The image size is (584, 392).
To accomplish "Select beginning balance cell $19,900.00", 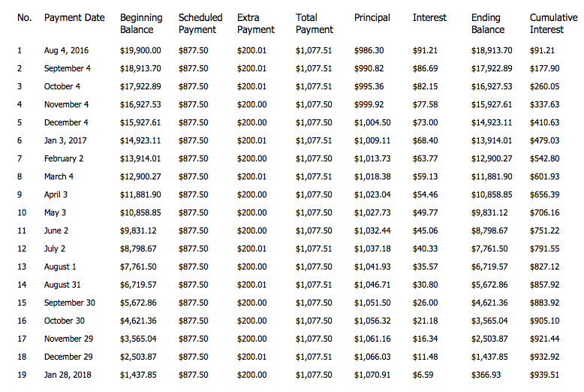I will click(140, 50).
